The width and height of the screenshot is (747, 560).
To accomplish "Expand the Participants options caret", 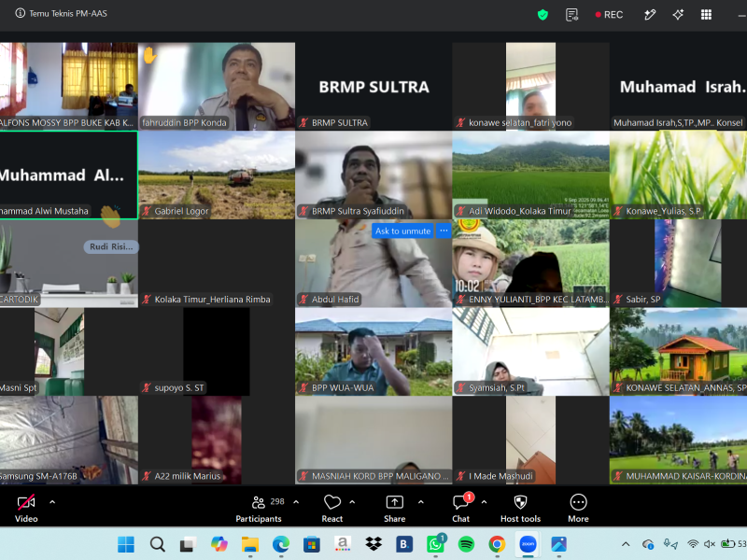I will 296,502.
